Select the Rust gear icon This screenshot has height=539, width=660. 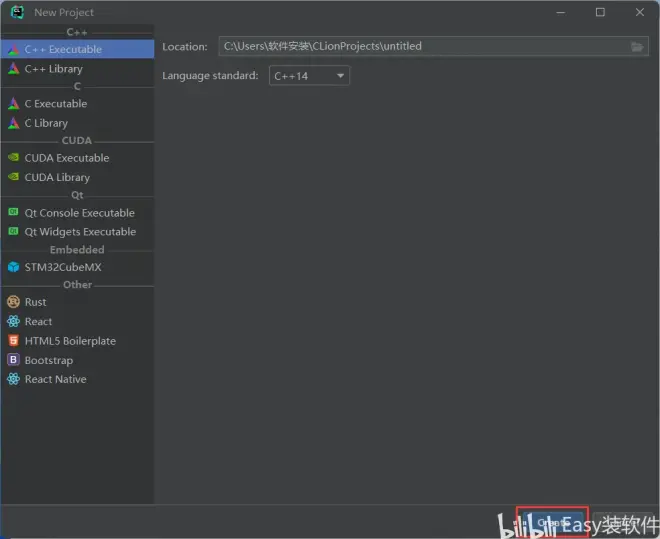coord(13,302)
